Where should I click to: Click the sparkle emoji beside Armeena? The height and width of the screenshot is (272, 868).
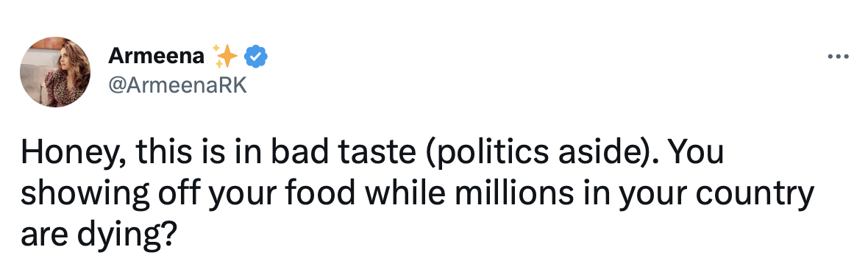click(225, 56)
